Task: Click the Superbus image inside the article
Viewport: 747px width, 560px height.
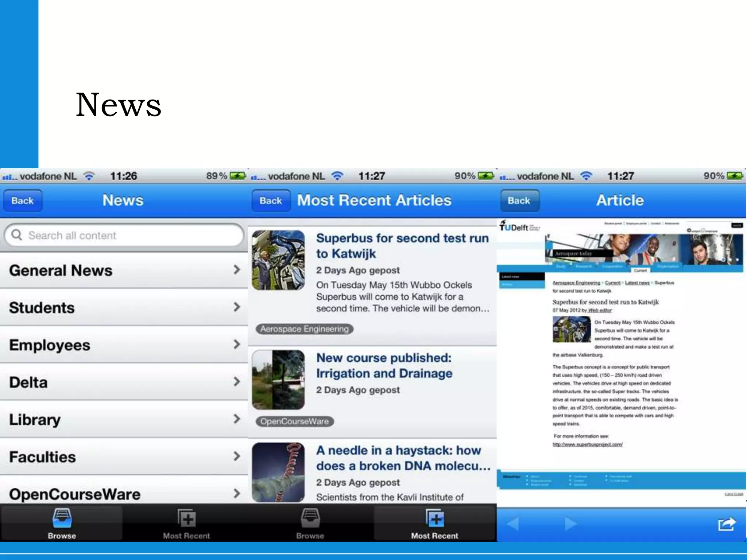Action: click(x=571, y=330)
